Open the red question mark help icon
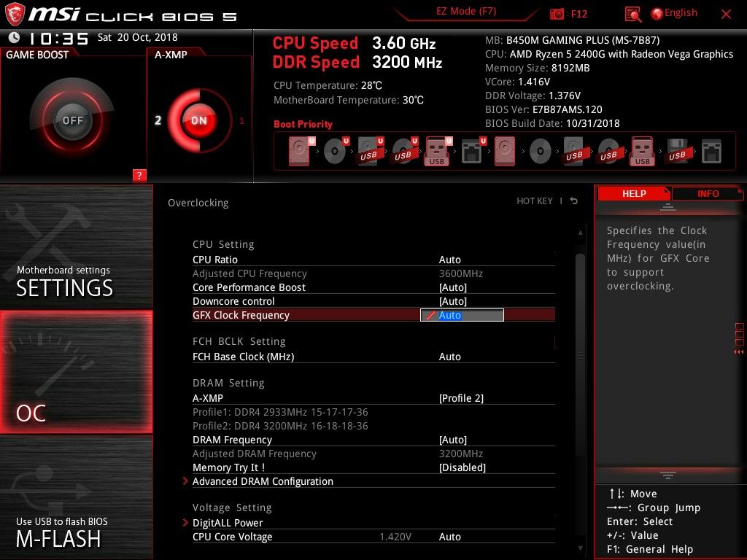 pyautogui.click(x=139, y=175)
